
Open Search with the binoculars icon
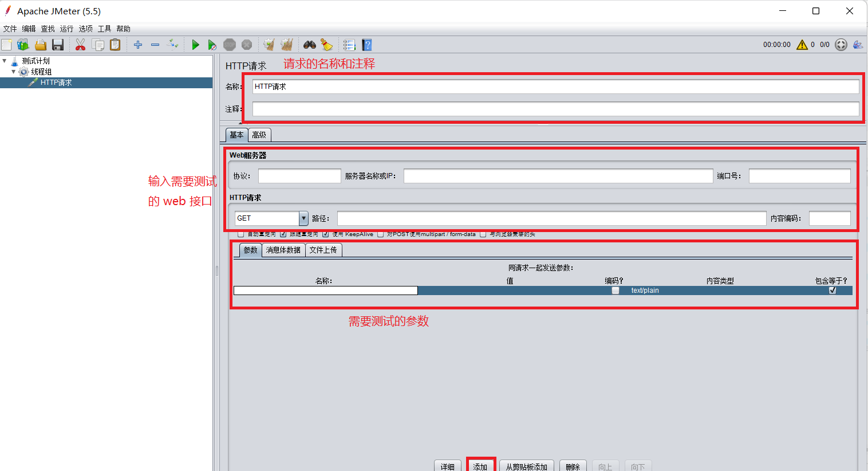(x=310, y=45)
